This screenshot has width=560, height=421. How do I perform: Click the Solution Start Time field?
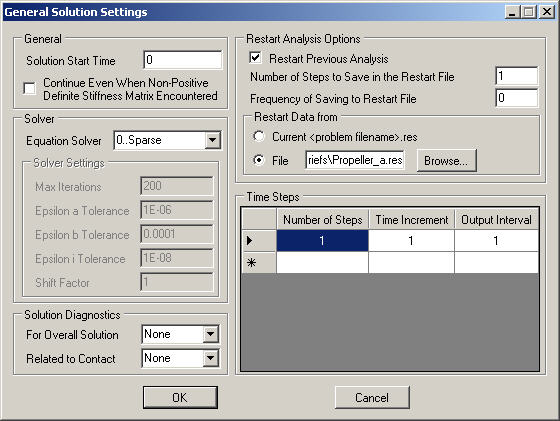click(x=182, y=60)
